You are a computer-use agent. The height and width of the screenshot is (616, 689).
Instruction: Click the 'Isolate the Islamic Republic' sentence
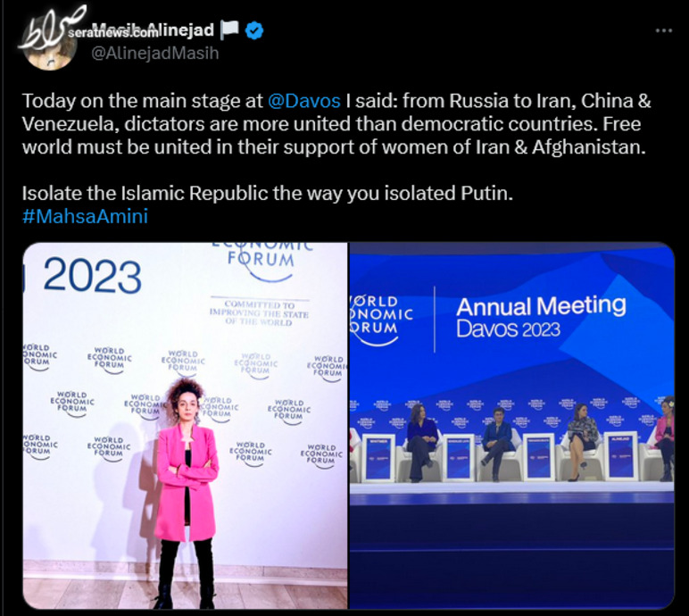[267, 193]
